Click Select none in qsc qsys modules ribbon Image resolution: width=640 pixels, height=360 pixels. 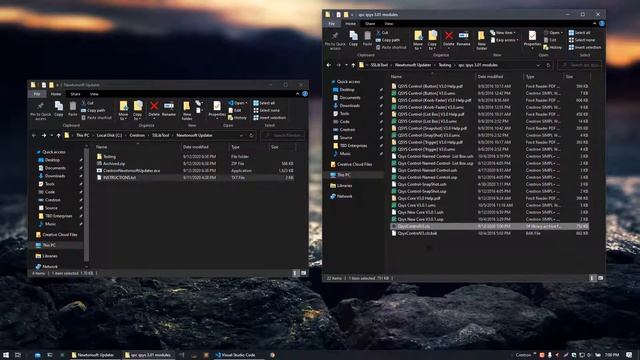(582, 40)
